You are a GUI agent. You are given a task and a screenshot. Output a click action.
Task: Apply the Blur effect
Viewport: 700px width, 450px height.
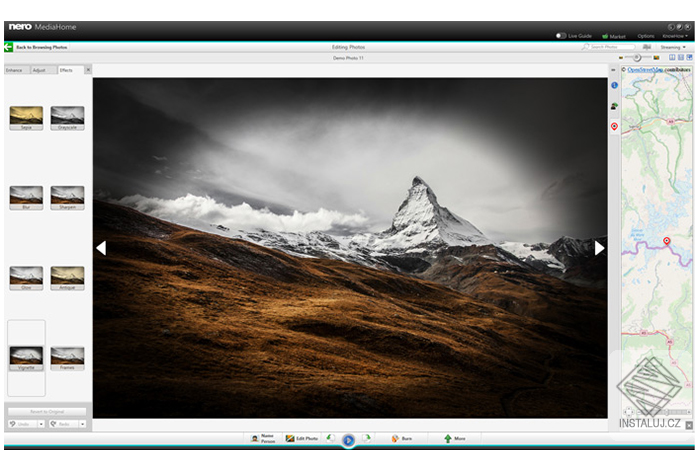click(26, 197)
